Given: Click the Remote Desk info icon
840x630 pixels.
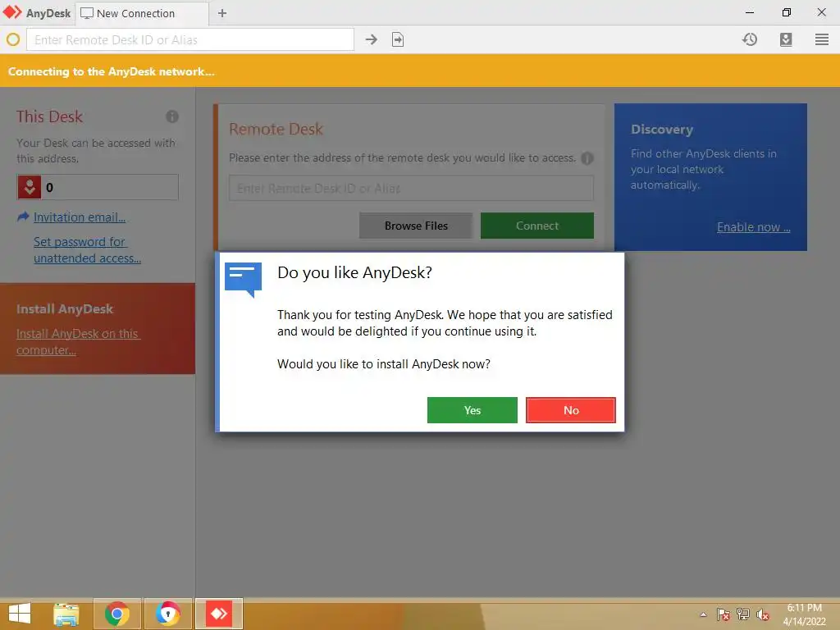Looking at the screenshot, I should (x=587, y=158).
